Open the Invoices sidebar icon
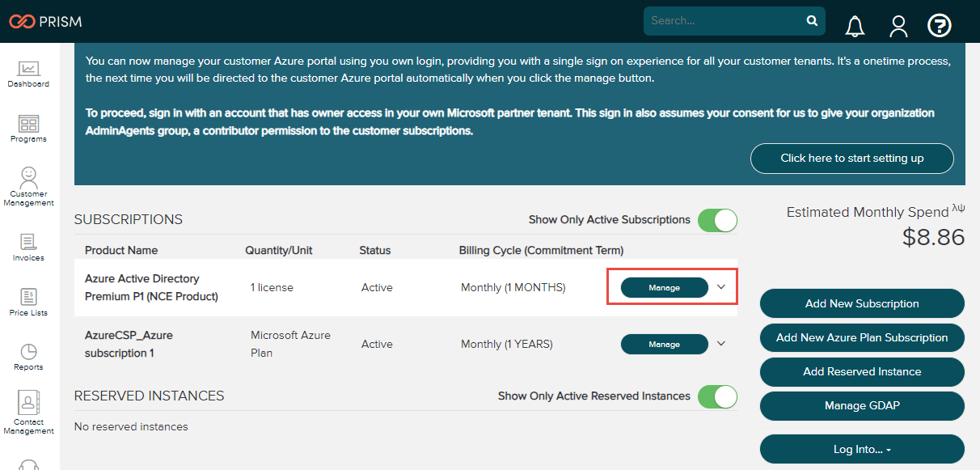Viewport: 980px width, 470px height. 29,248
